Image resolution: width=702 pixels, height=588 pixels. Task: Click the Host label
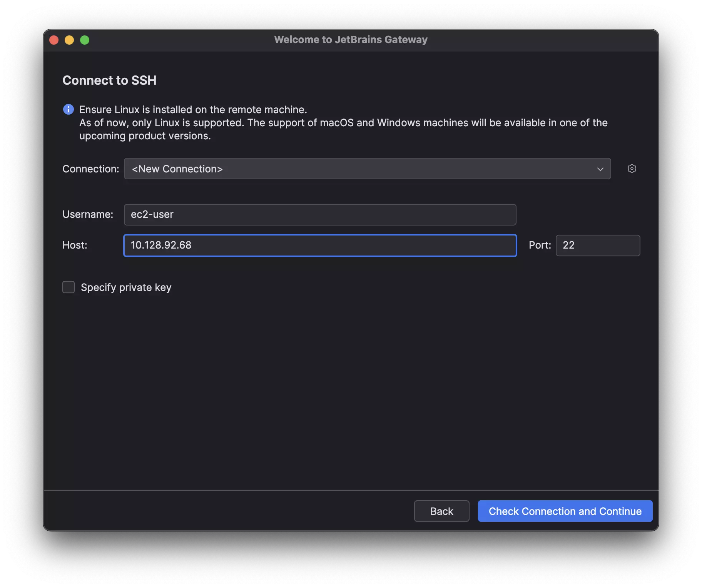[75, 245]
